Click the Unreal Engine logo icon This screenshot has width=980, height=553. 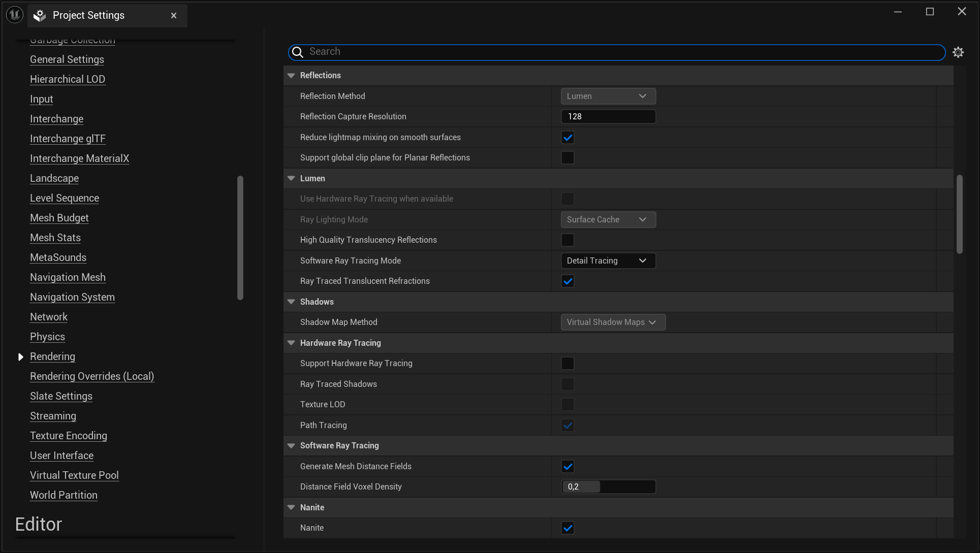(x=14, y=15)
